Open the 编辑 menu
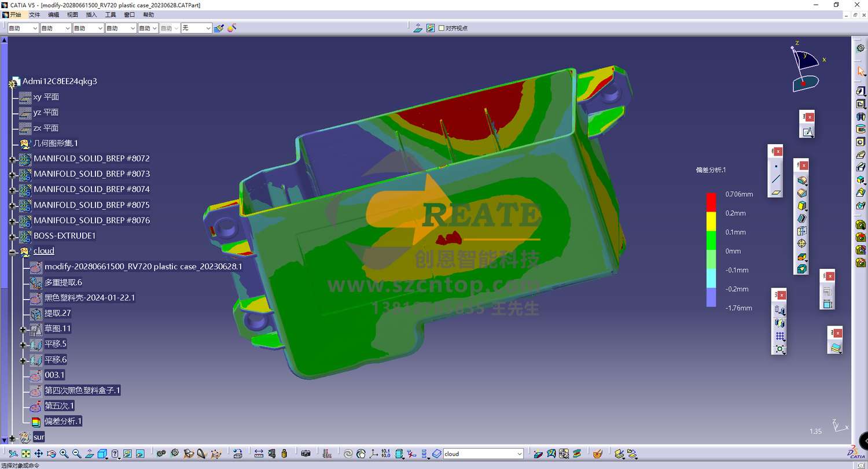The width and height of the screenshot is (868, 469). point(53,14)
